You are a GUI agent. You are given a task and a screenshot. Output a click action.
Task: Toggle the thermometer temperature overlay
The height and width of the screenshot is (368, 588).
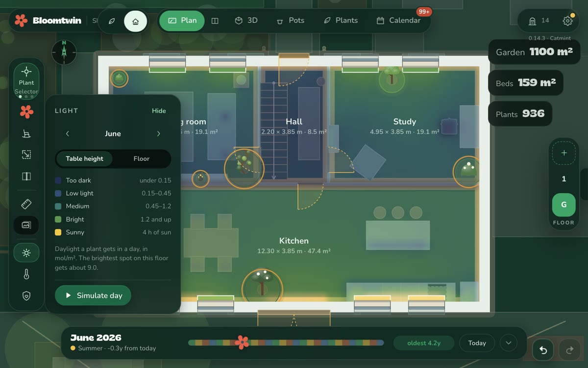point(26,274)
